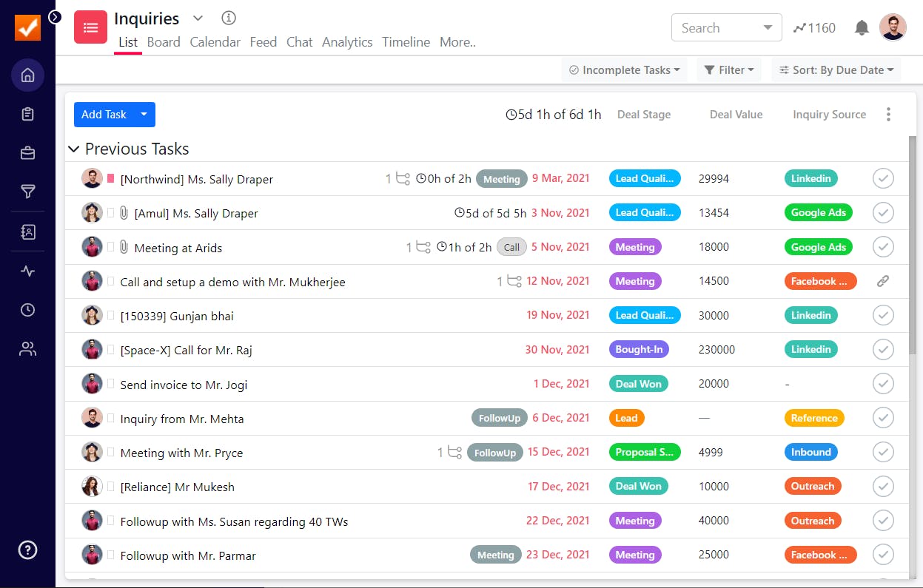Open Contacts via the address book icon
This screenshot has height=588, width=923.
point(27,232)
